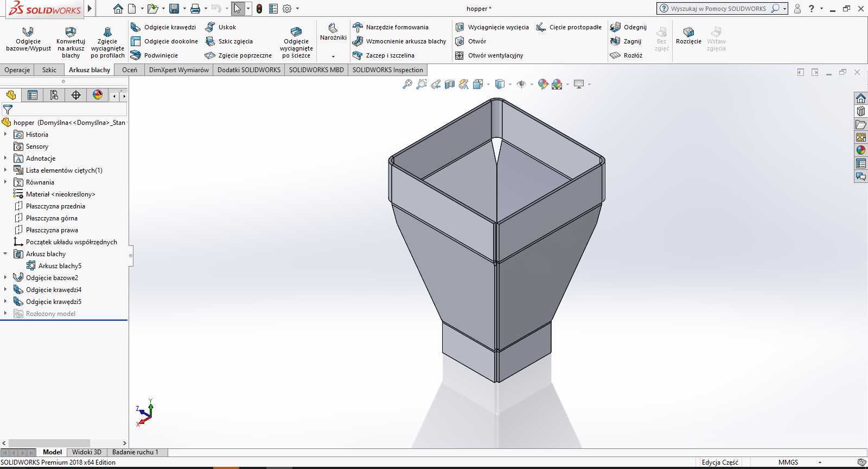Viewport: 868px width, 469px height.
Task: Click the Edit Appearance color ball icon
Action: 542,84
